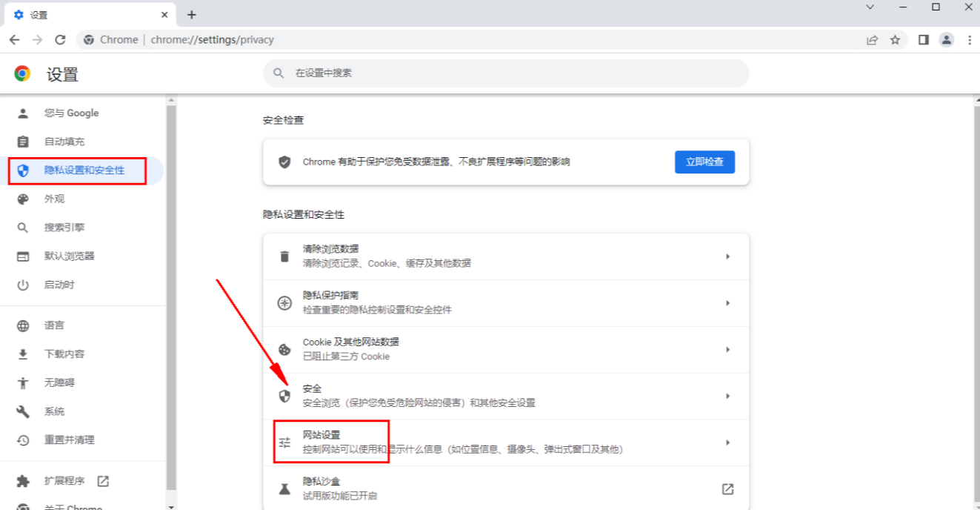This screenshot has width=980, height=510.
Task: Open Cookie 及其他网站数据 row
Action: [x=506, y=350]
